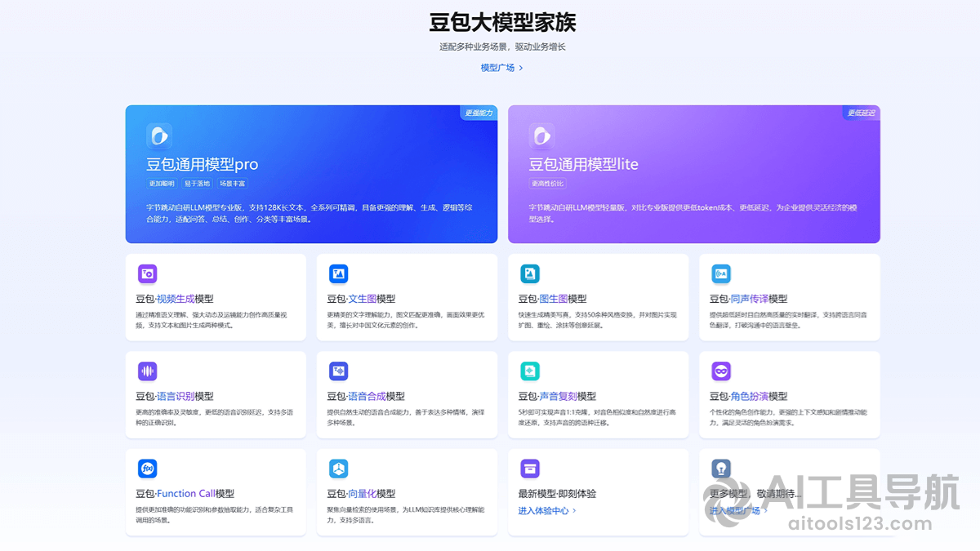Go to 进入体验中心 link
Screen dimensions: 980x551
point(543,511)
